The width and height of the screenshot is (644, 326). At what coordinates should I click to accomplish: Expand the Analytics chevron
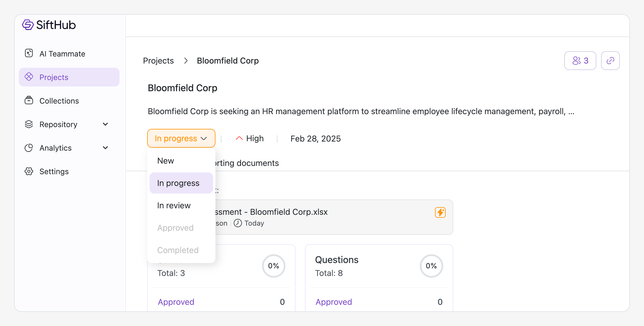pos(105,148)
